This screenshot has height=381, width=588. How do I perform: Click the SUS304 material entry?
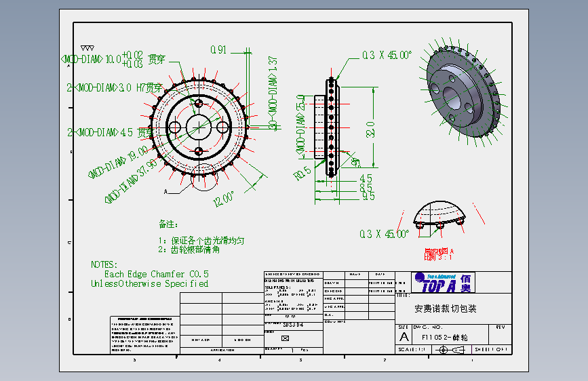coord(293,325)
